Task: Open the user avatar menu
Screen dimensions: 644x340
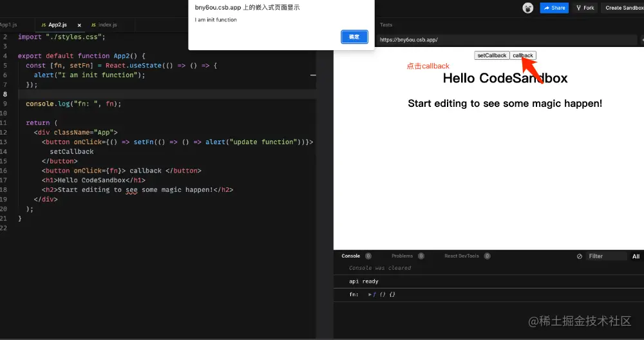Action: coord(528,8)
